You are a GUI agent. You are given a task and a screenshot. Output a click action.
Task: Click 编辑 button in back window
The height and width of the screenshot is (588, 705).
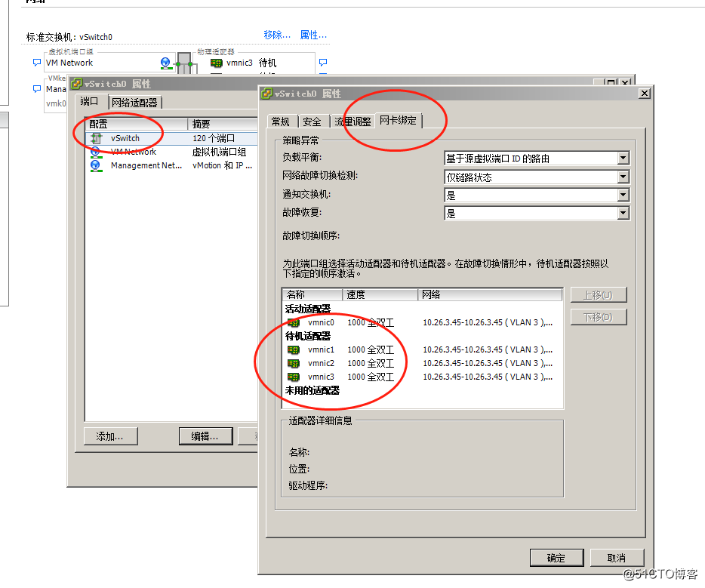[205, 436]
